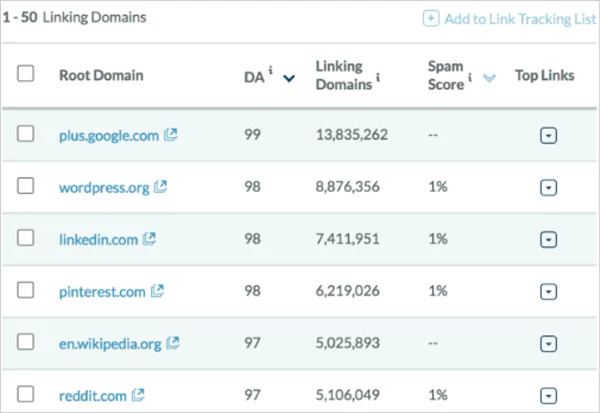Click the DA value 98 for linkedin.com
The image size is (600, 413).
pyautogui.click(x=253, y=239)
